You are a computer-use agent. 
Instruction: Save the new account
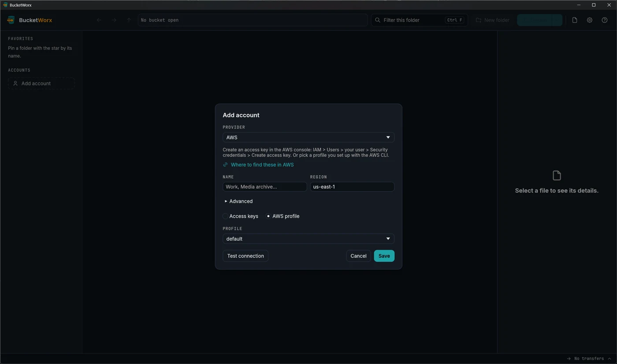[x=384, y=256]
